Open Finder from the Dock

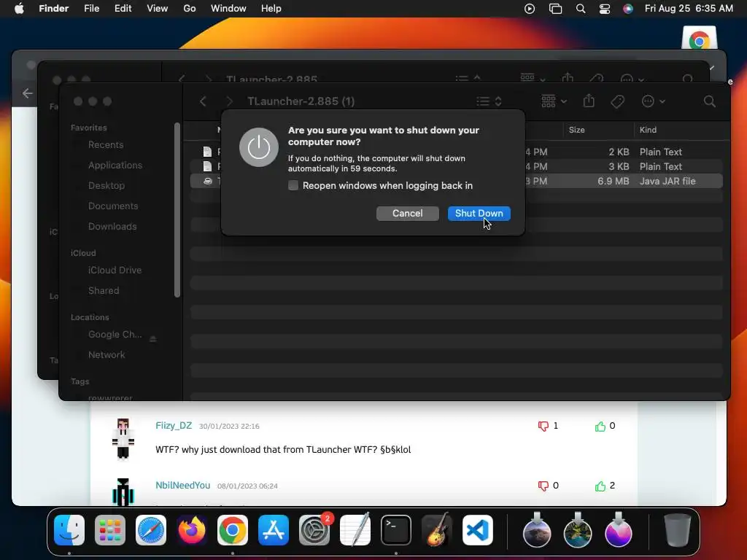[x=69, y=530]
